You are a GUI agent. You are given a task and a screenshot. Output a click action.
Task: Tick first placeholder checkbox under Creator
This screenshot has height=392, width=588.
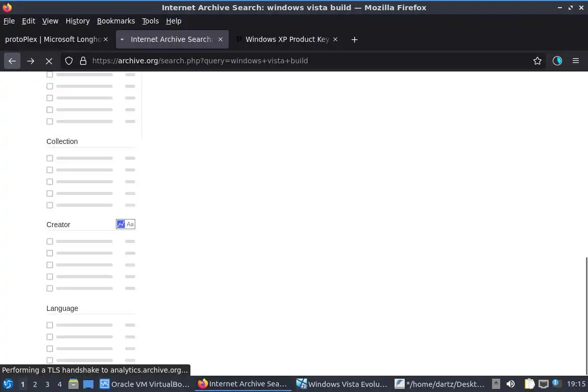50,241
